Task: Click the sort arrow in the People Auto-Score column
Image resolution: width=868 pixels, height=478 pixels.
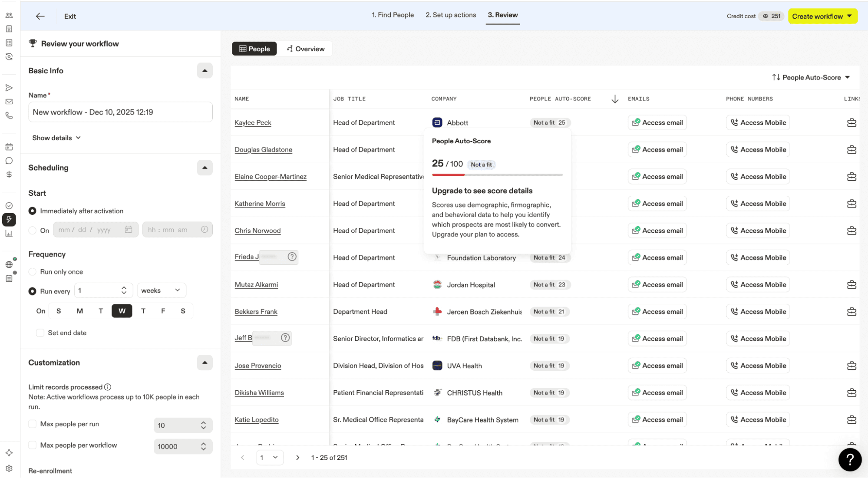Action: tap(614, 99)
